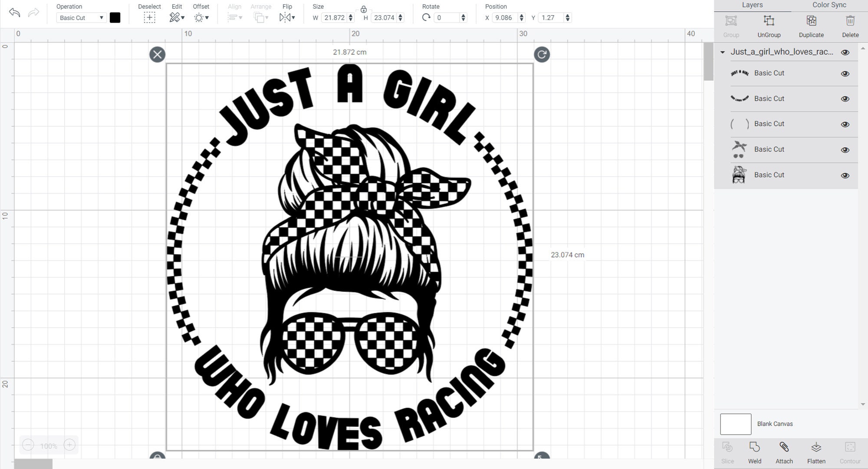Image resolution: width=868 pixels, height=469 pixels.
Task: Hide the Just_a_girl_who_loves_rac group
Action: 845,52
